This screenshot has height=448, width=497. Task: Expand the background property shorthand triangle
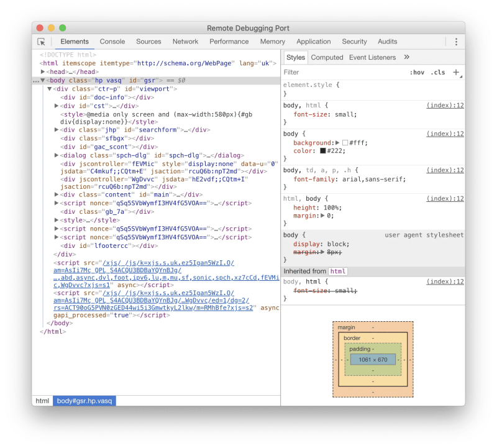(337, 143)
